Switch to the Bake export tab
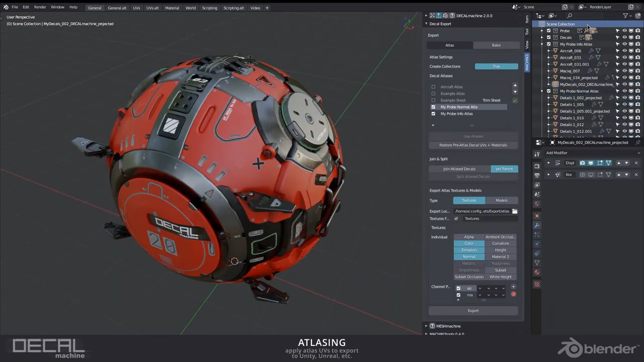The width and height of the screenshot is (644, 362). click(496, 45)
